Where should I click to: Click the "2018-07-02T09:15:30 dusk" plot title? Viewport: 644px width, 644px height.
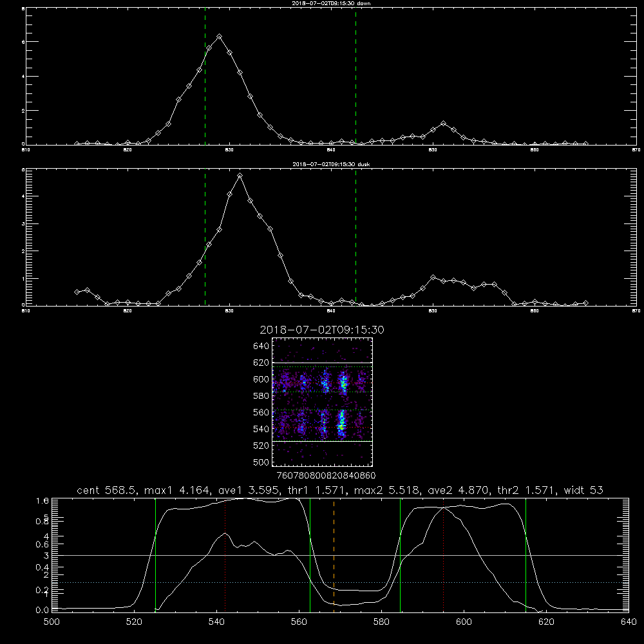pos(331,164)
